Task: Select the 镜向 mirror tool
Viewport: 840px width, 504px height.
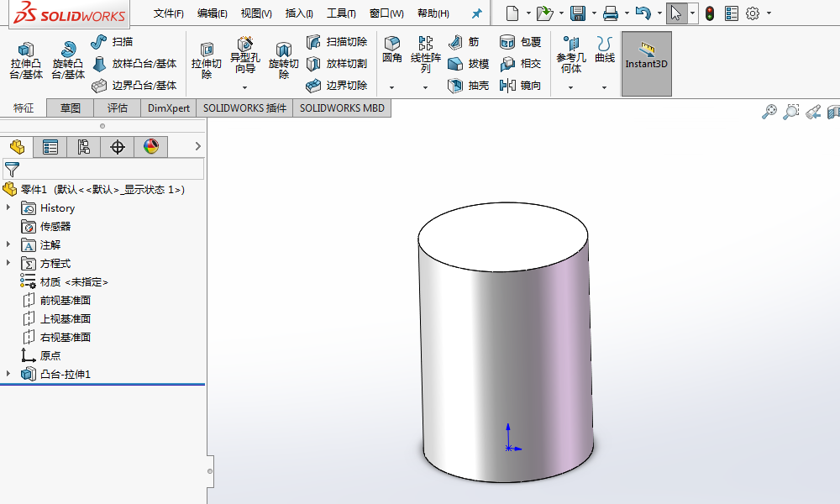Action: tap(520, 86)
